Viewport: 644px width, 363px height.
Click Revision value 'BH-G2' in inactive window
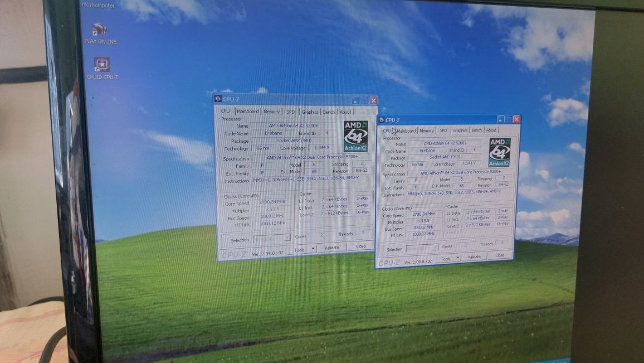362,171
